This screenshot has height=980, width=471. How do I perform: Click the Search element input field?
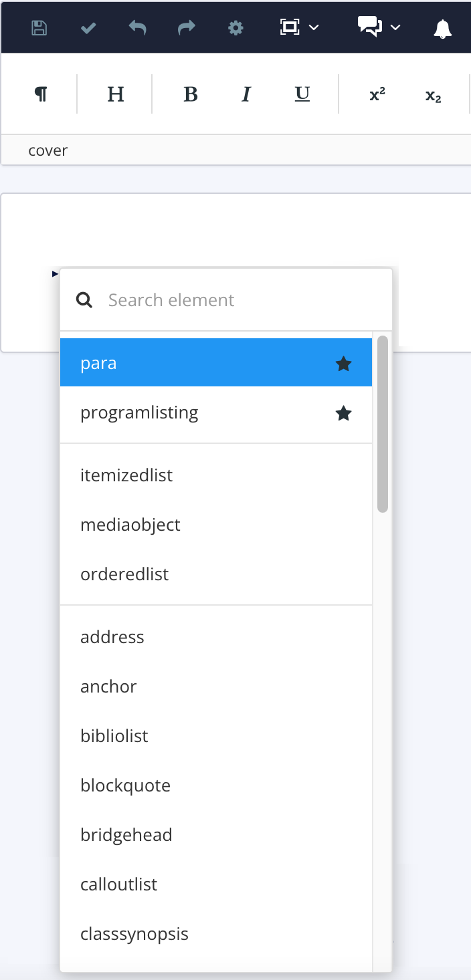pyautogui.click(x=201, y=299)
